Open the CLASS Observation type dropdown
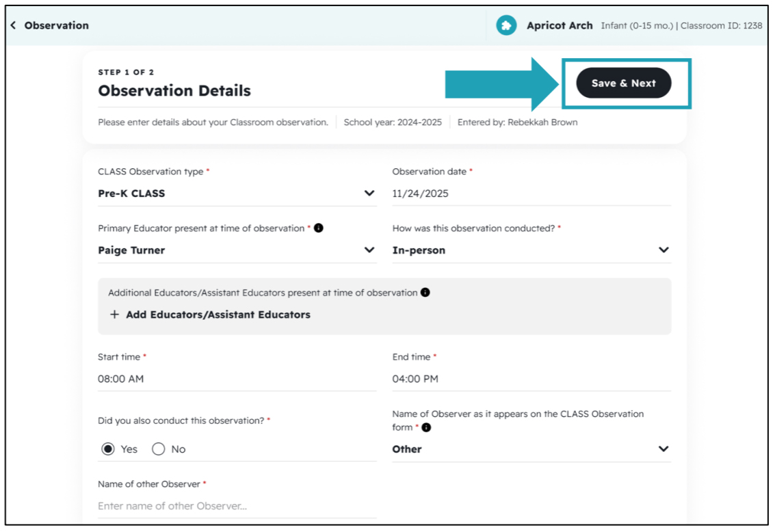Screen dimensions: 775x532 tap(237, 193)
